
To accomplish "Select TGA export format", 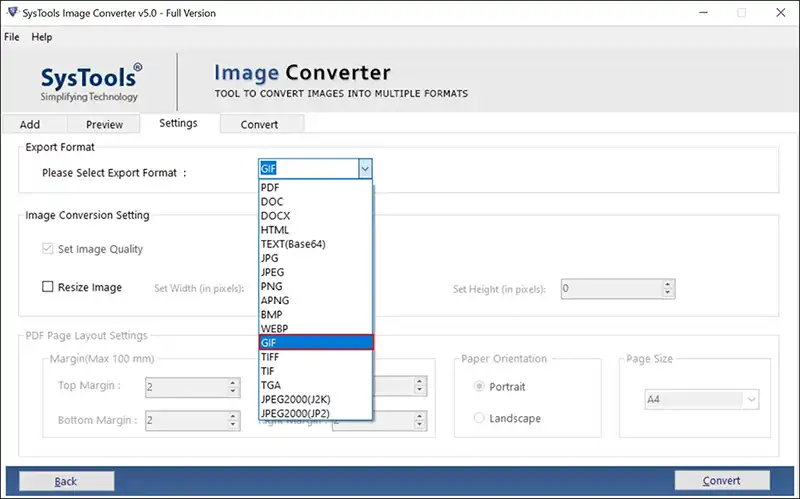I will 315,385.
